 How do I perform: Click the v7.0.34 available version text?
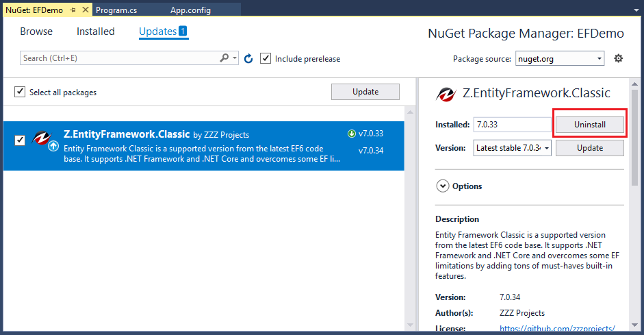pos(371,151)
